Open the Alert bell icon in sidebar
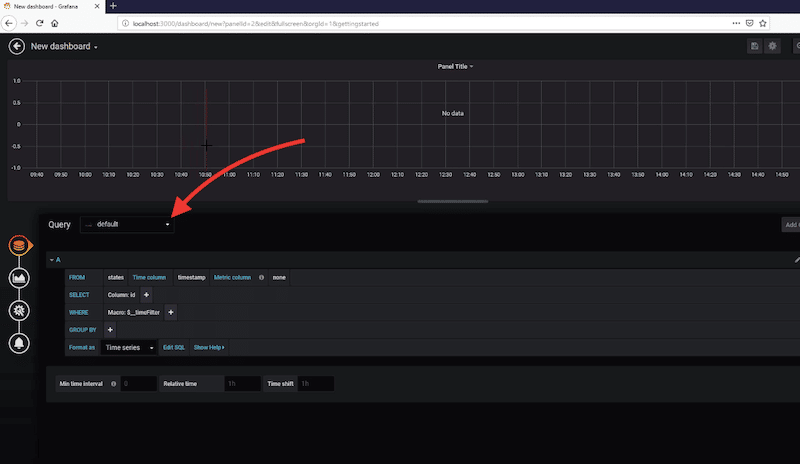Screen dimensions: 800x464 19,343
